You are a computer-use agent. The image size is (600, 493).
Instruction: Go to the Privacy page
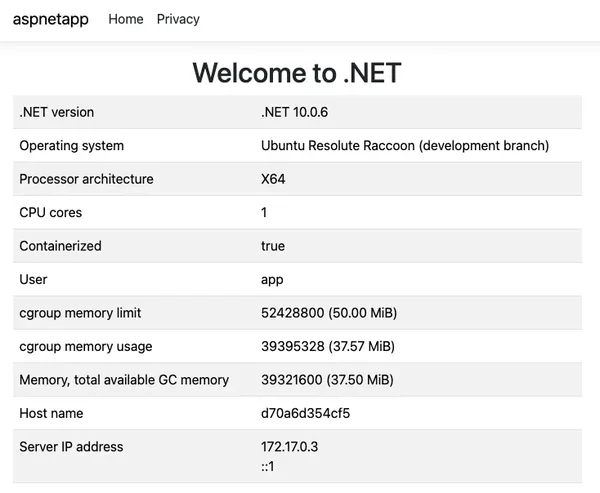pos(178,19)
